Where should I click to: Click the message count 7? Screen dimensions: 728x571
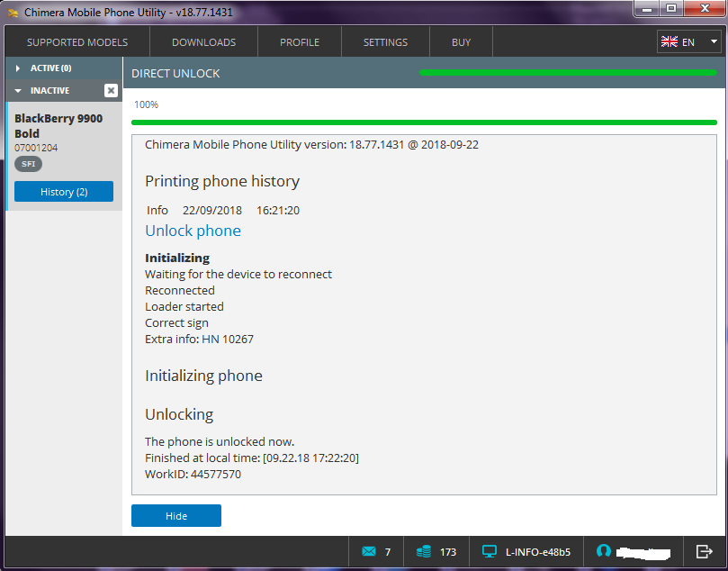(388, 552)
